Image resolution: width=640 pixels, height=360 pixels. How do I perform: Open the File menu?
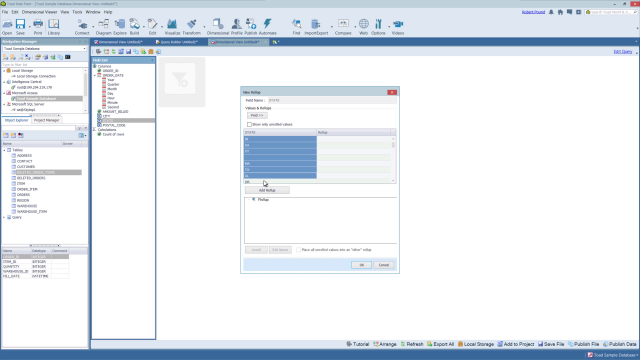click(x=5, y=12)
